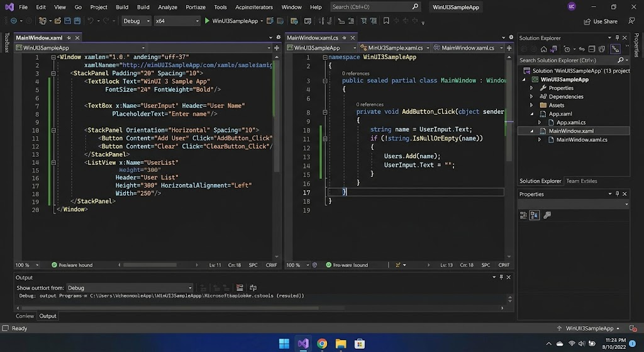Click the Show All Files icon in Solution Explorer
Viewport: 644px width, 352px height.
(x=601, y=49)
